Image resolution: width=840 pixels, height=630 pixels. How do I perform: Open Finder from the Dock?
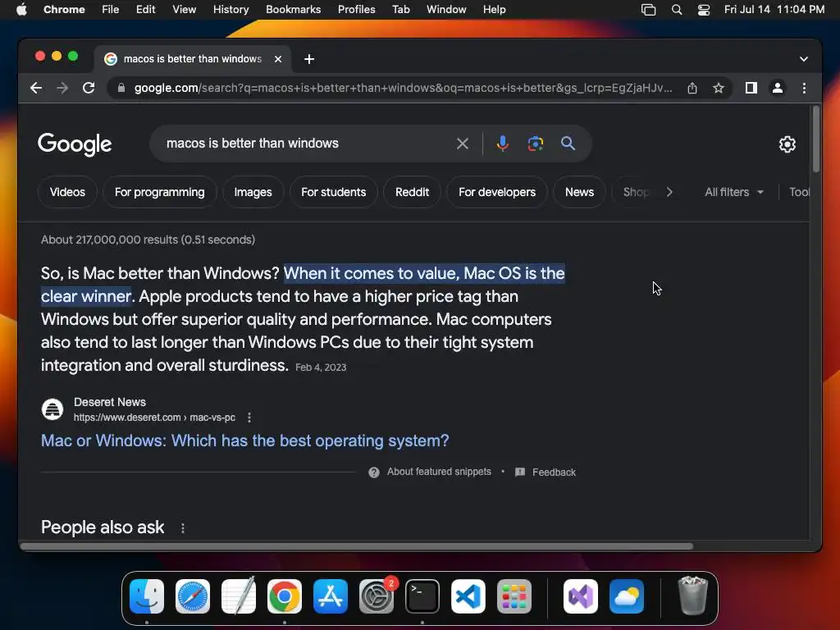pos(147,596)
